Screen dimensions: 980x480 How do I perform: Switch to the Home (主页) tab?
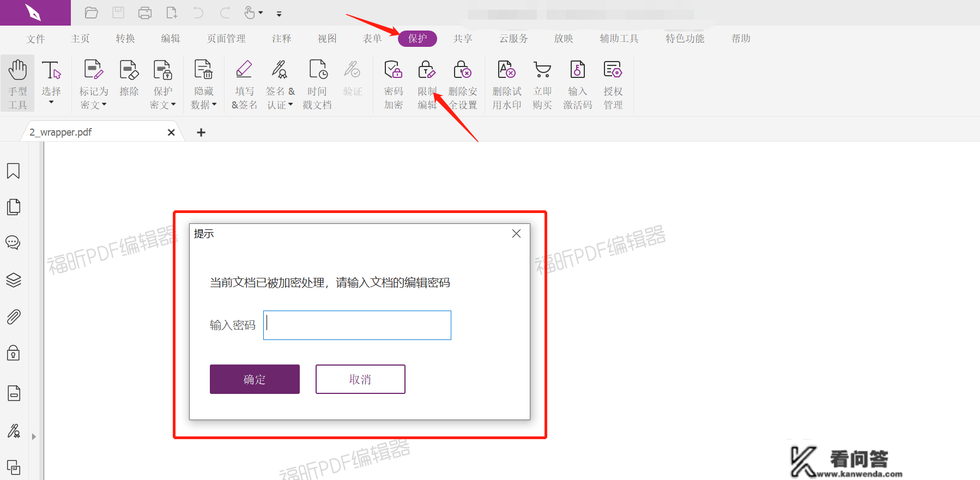[80, 39]
